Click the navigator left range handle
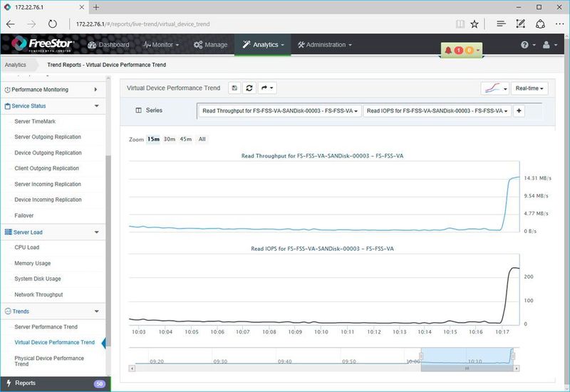The width and height of the screenshot is (570, 392). [x=421, y=356]
